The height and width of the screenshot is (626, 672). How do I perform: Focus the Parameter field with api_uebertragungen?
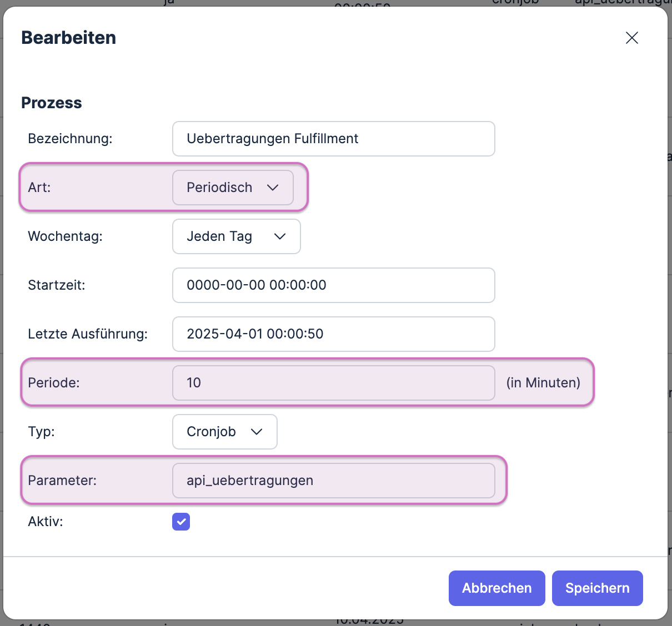click(x=333, y=481)
